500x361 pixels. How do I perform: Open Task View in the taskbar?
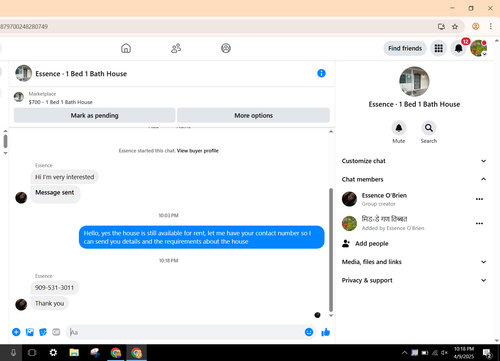click(32, 353)
